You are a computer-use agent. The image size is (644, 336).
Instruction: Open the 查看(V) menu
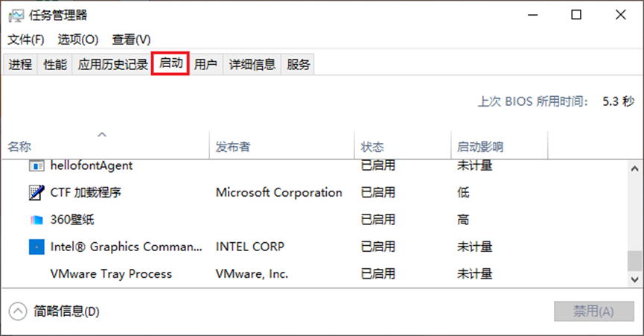click(x=132, y=39)
